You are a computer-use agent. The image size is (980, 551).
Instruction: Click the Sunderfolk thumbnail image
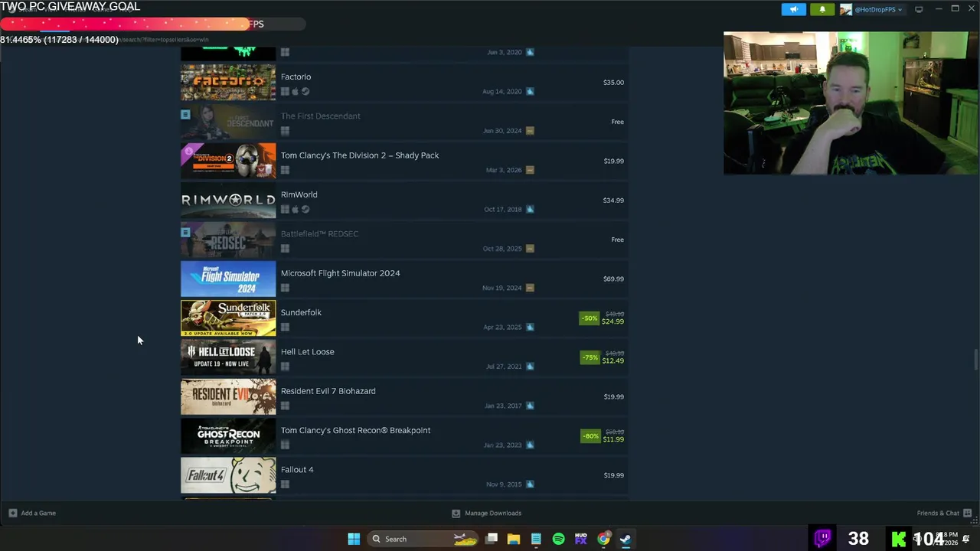tap(228, 318)
